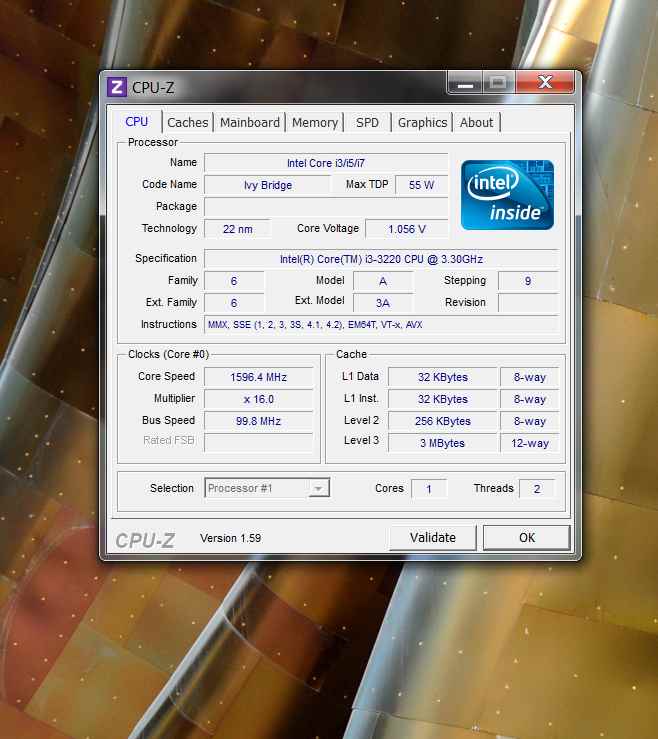The height and width of the screenshot is (739, 658).
Task: Open the Mainboard tab
Action: (250, 123)
